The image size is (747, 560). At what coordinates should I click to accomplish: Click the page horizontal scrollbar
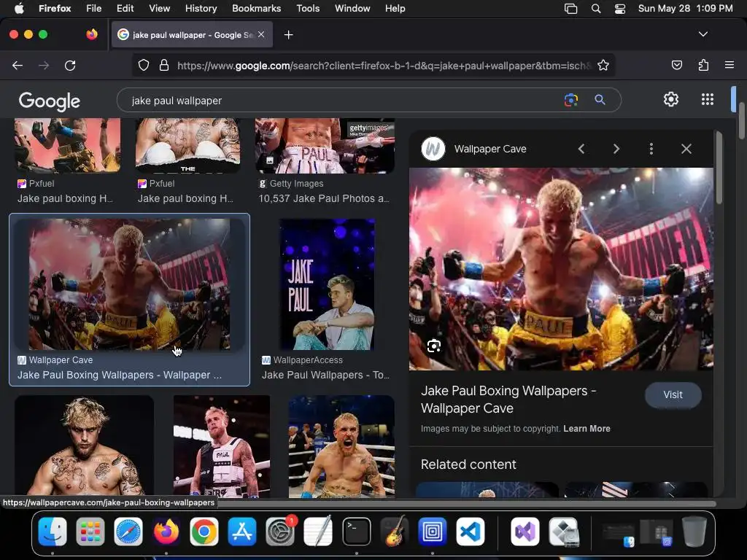coord(467,503)
